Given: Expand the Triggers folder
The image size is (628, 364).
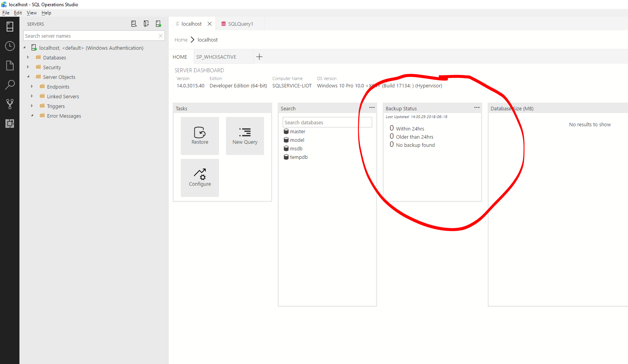Looking at the screenshot, I should point(32,106).
